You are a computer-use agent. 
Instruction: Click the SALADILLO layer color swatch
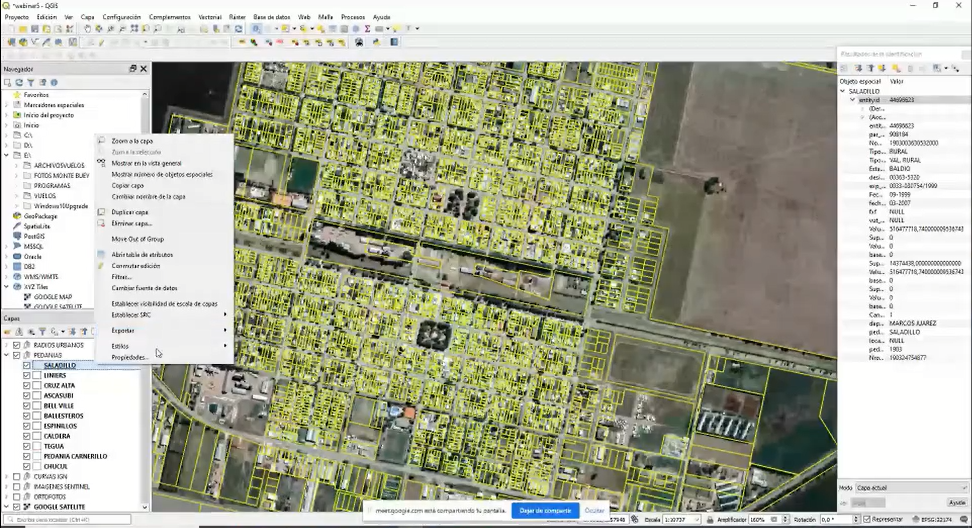37,366
